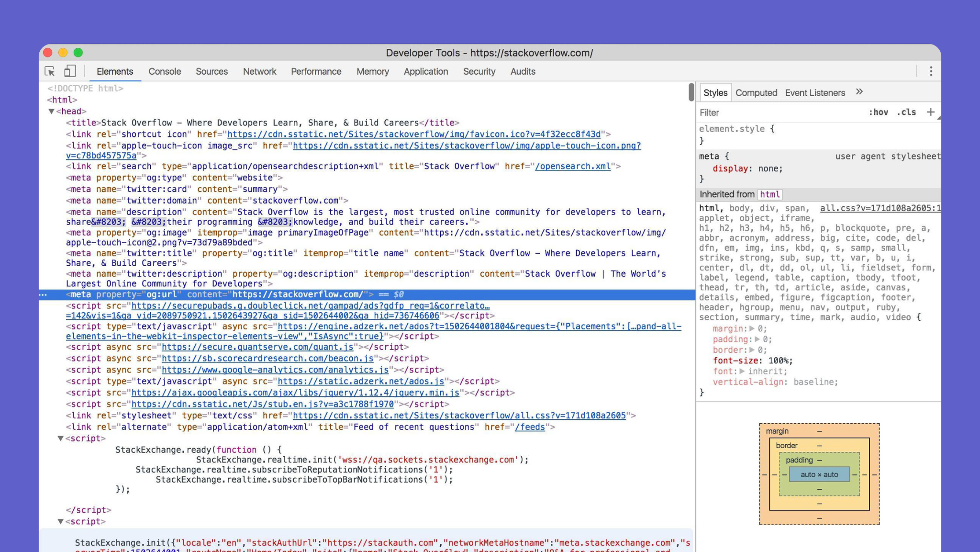Viewport: 980px width, 552px height.
Task: Go to the Application tab
Action: click(426, 71)
